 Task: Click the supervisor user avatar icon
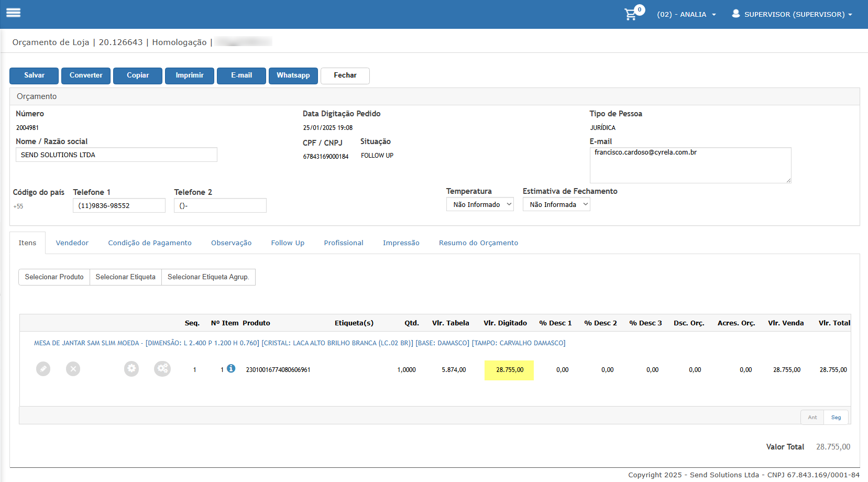tap(736, 14)
